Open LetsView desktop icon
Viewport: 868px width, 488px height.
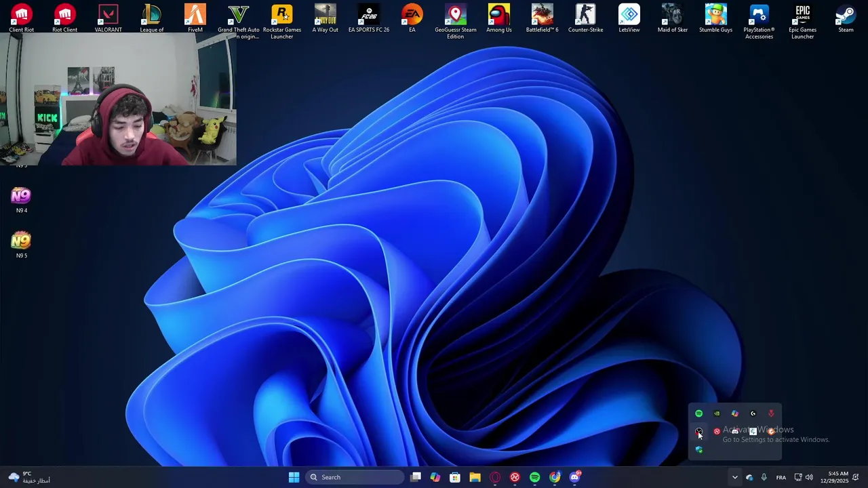[629, 18]
